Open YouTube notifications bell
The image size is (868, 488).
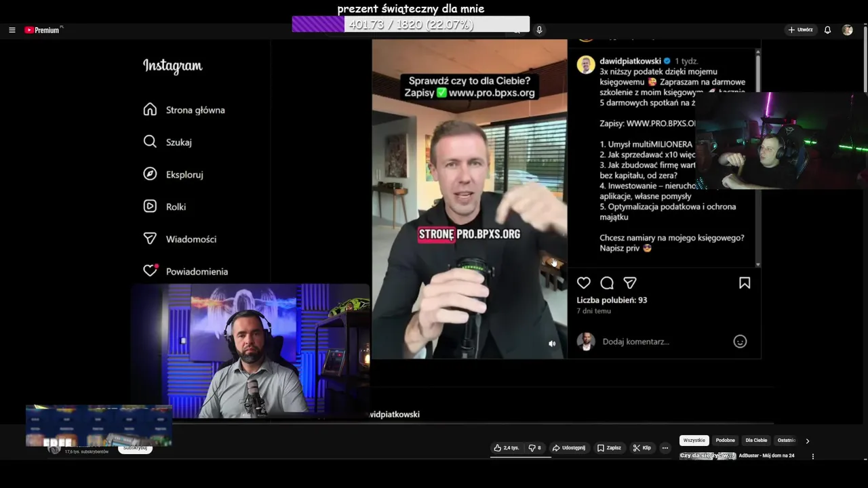[x=827, y=30]
